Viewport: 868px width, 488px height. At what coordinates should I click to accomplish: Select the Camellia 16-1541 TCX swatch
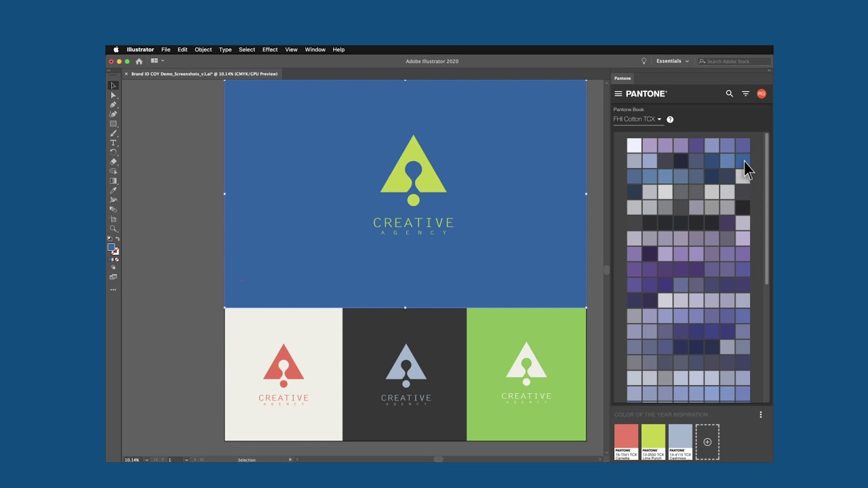click(626, 442)
